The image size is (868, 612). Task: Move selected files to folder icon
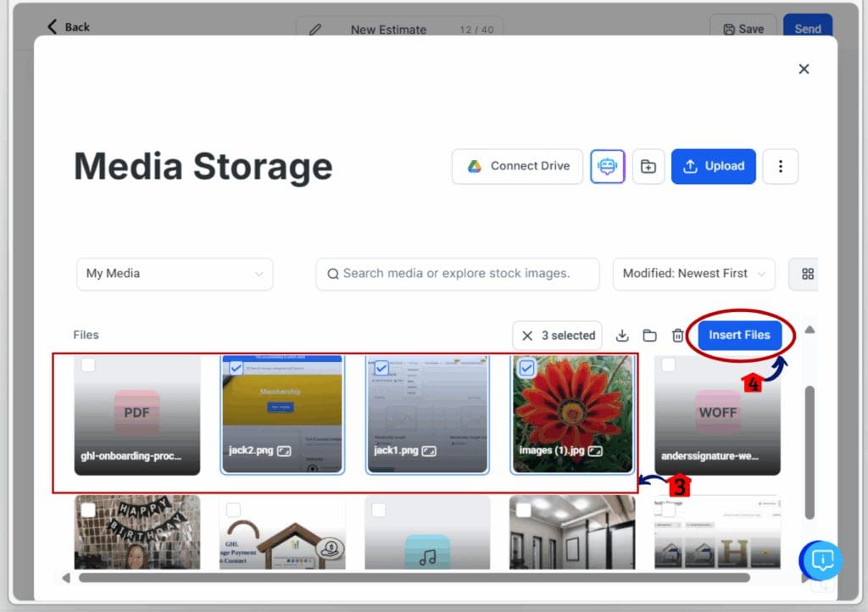[x=649, y=336]
